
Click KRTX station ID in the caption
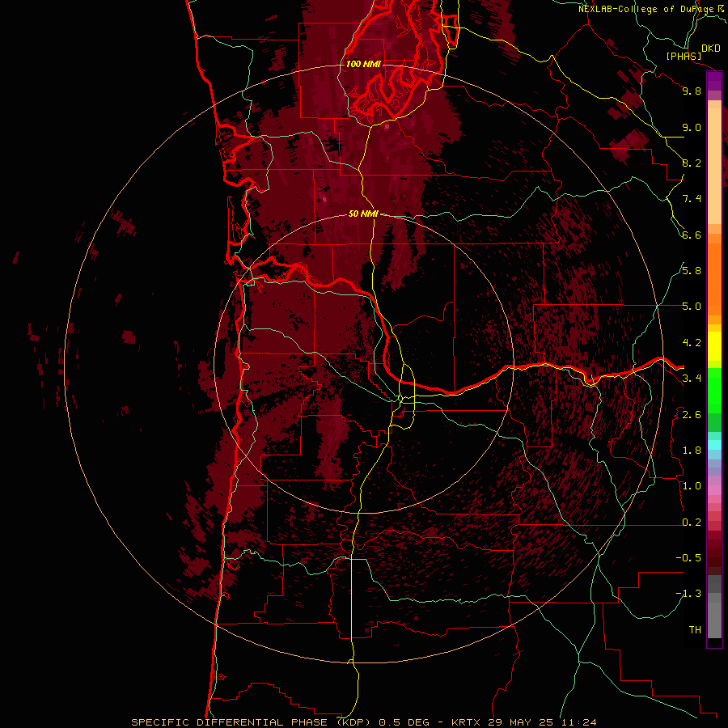[468, 722]
